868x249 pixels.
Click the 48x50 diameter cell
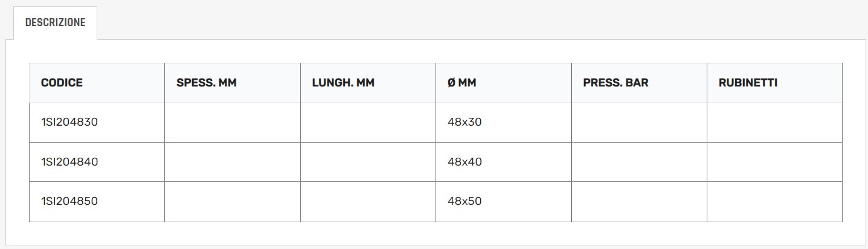[x=465, y=201]
